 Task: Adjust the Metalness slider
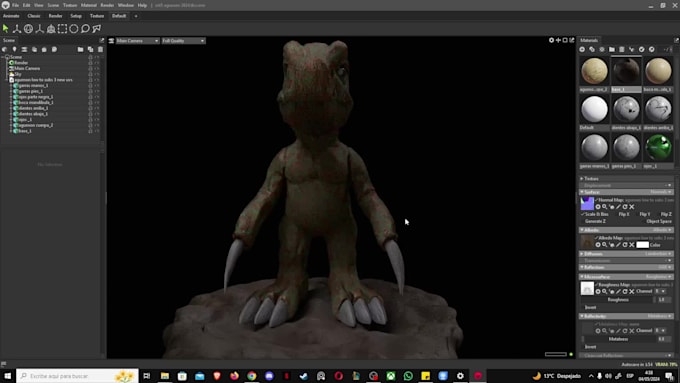(x=618, y=339)
